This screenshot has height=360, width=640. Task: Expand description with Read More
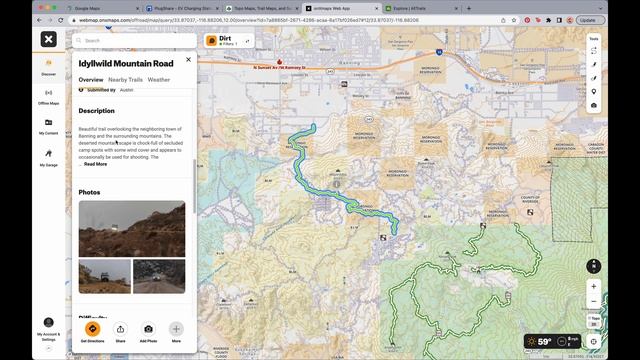click(96, 164)
